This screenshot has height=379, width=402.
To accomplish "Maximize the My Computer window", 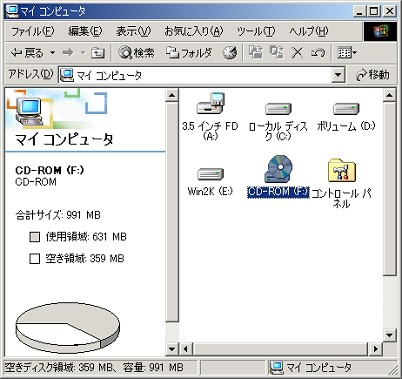I will pyautogui.click(x=374, y=12).
